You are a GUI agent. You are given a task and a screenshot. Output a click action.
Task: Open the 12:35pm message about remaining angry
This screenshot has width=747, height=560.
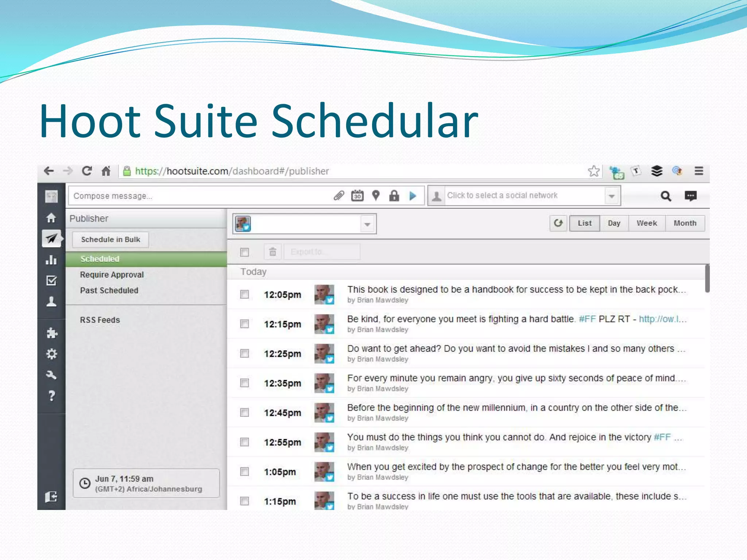pos(516,378)
